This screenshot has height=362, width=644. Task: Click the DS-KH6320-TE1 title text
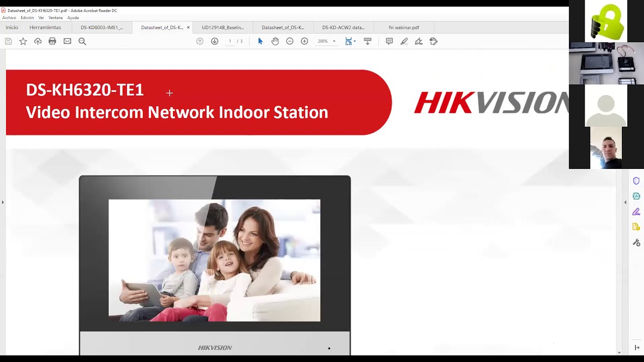(x=85, y=90)
